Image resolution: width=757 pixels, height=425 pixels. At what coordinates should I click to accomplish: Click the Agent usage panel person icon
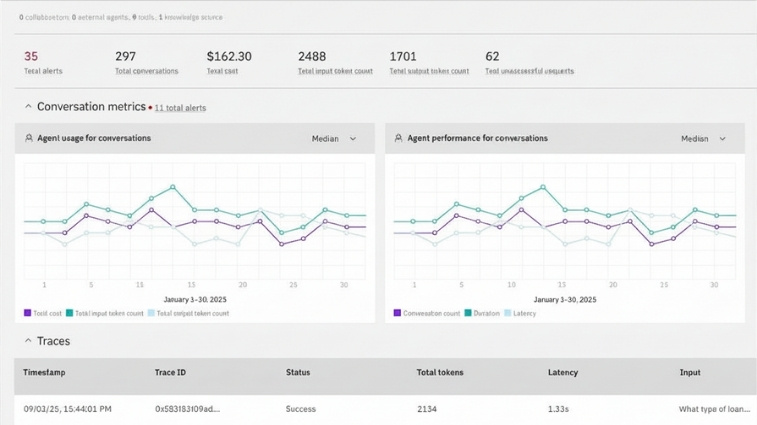coord(29,139)
